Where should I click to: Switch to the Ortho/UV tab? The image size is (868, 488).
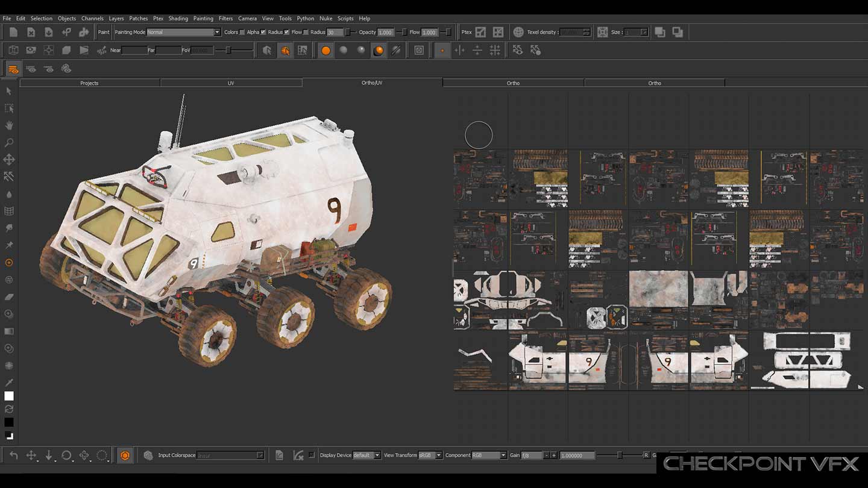[x=373, y=83]
